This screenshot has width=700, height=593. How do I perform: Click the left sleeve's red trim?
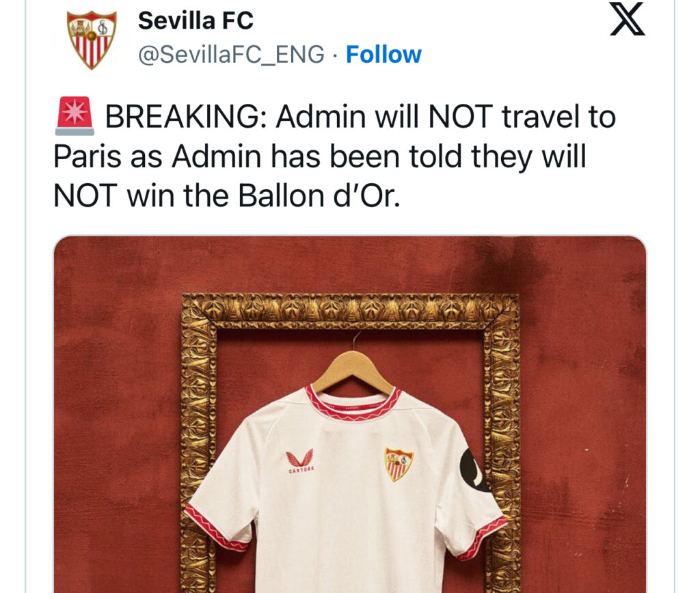(215, 529)
